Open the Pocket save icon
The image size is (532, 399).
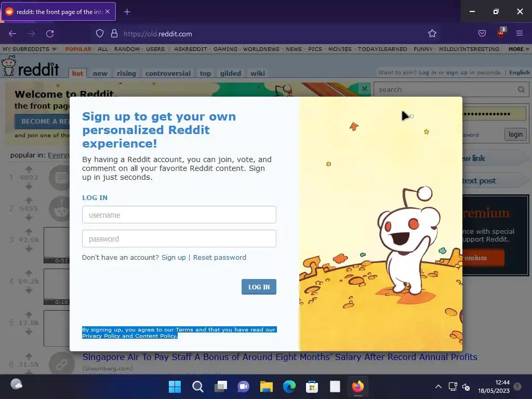[x=482, y=34]
